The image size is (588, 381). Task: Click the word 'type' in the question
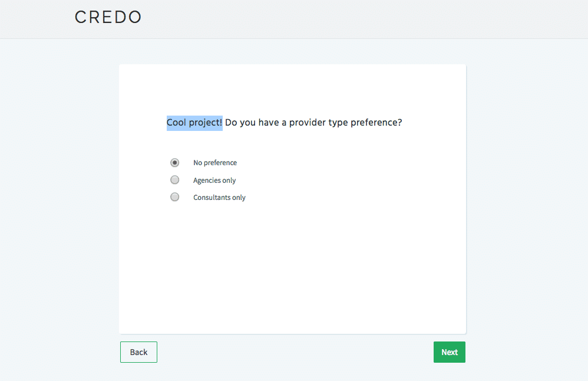click(338, 123)
